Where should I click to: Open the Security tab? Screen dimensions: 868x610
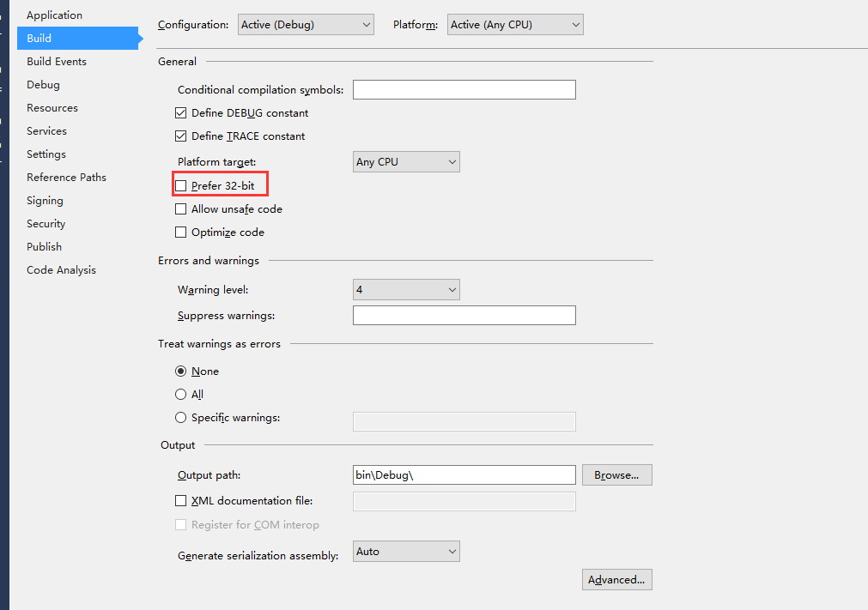tap(46, 224)
